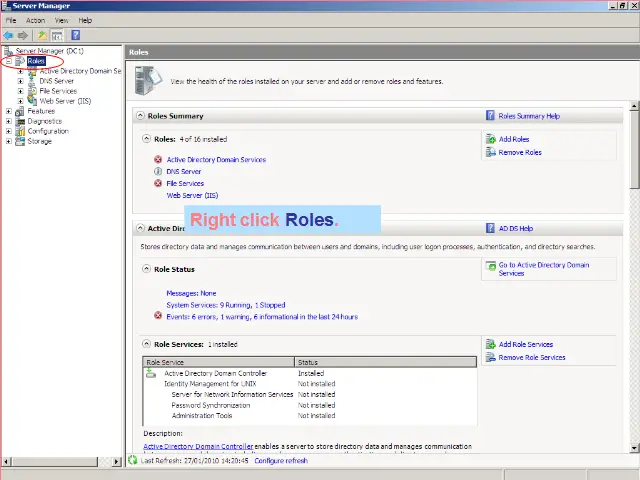Expand the DNS Server tree node

(23, 81)
